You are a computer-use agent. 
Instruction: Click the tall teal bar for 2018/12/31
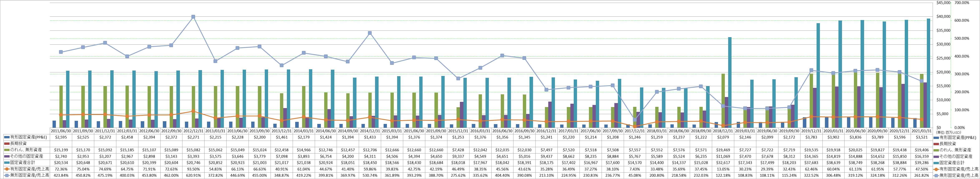pyautogui.click(x=730, y=82)
